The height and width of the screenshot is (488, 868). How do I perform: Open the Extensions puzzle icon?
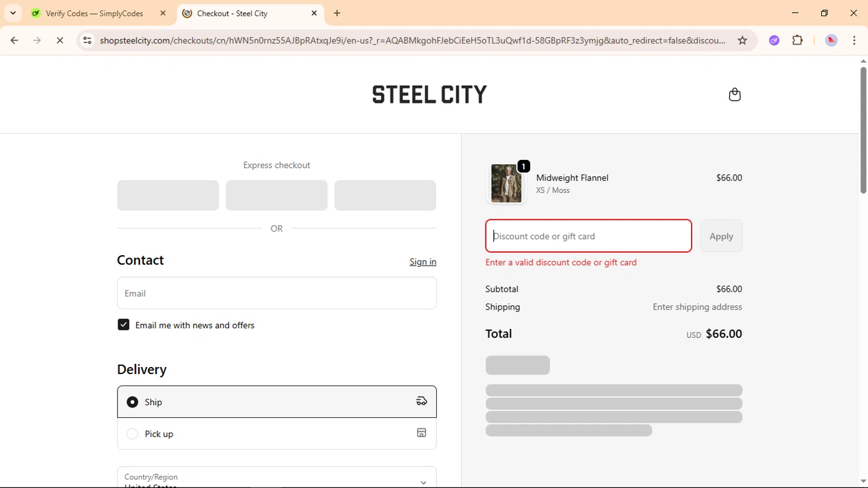[x=797, y=41]
